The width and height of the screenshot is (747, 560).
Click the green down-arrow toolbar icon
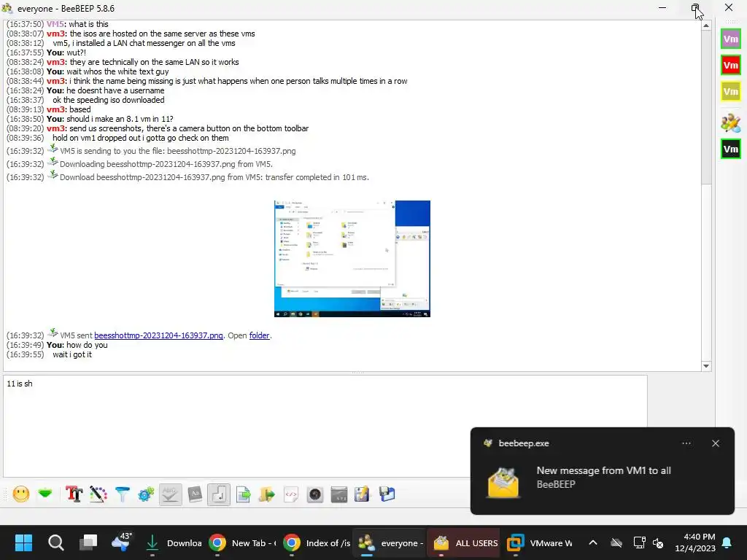pos(45,494)
